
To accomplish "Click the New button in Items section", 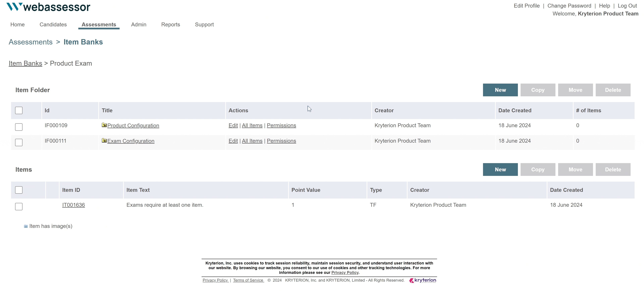I will [x=501, y=169].
